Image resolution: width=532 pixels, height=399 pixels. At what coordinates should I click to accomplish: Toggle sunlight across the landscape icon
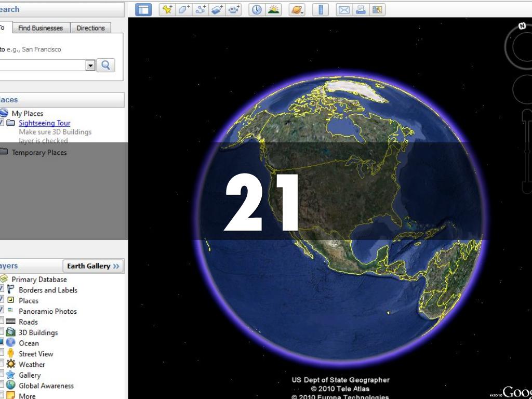273,9
